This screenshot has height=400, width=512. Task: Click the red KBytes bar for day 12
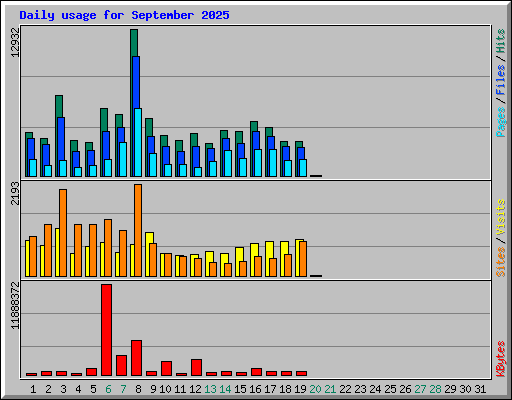pos(196,367)
